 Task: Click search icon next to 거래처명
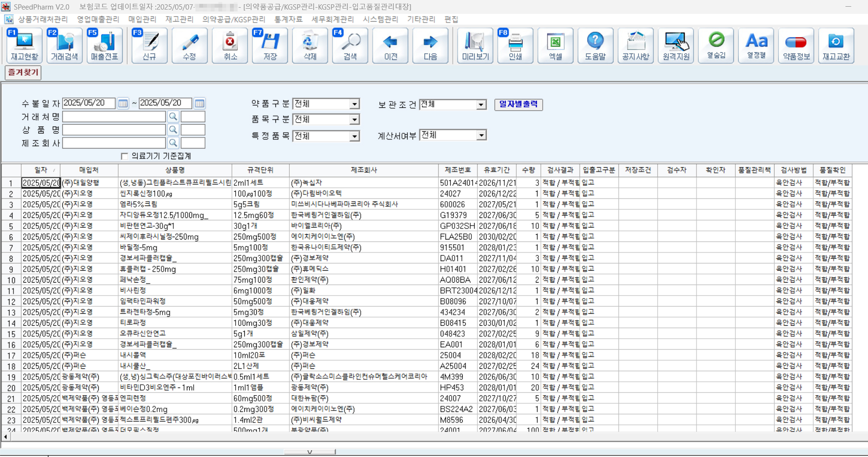tap(173, 116)
